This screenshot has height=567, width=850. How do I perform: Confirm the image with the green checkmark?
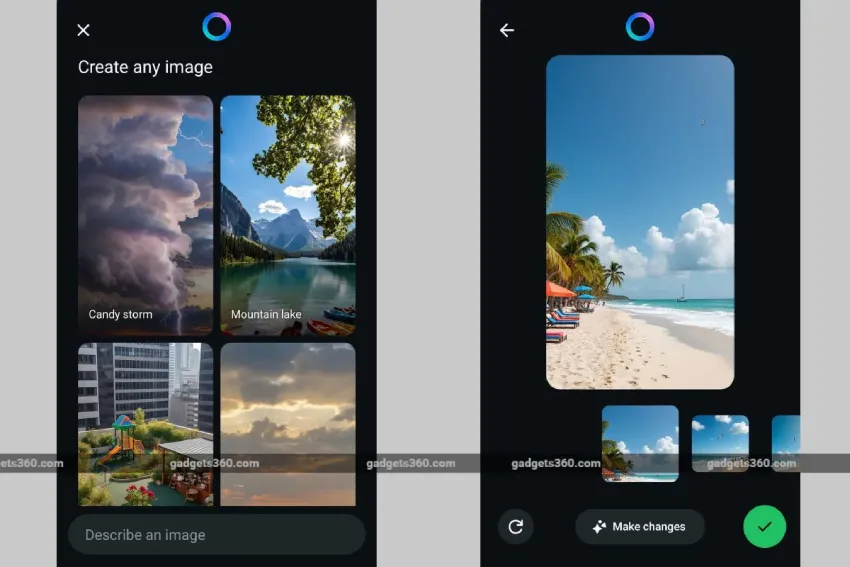click(x=764, y=526)
